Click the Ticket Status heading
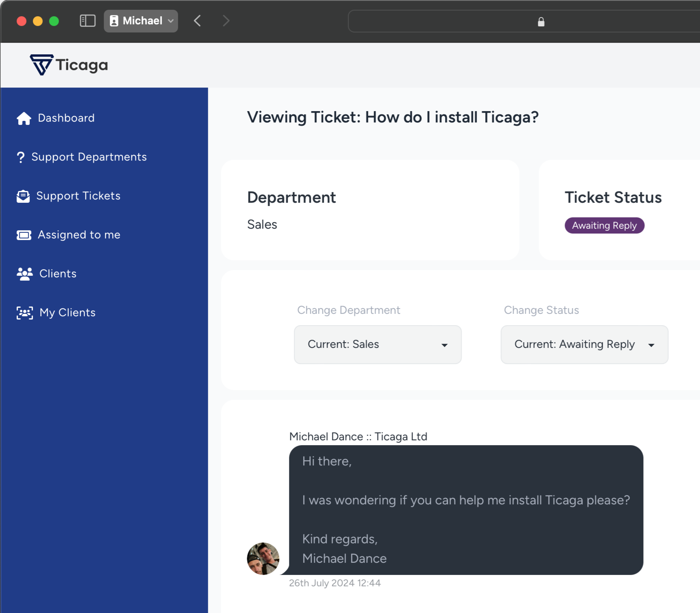Image resolution: width=700 pixels, height=613 pixels. coord(613,197)
